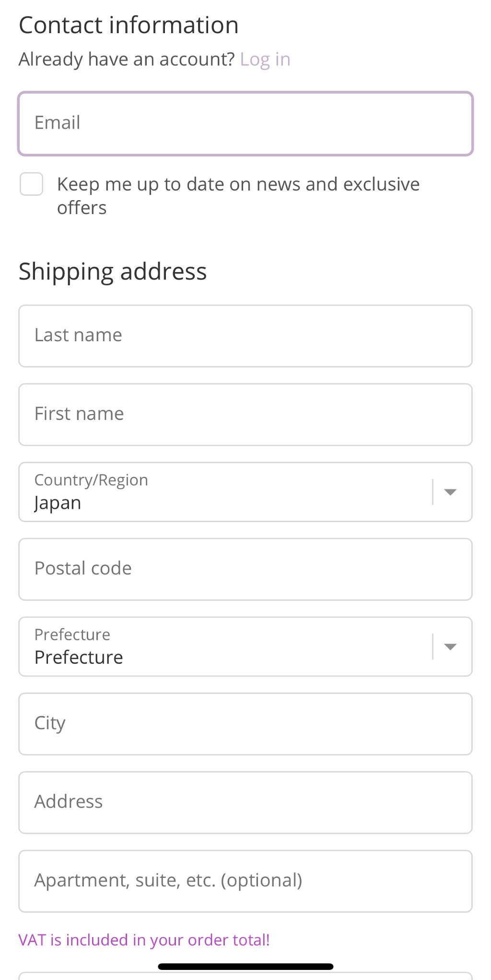Image resolution: width=491 pixels, height=980 pixels.
Task: Tick the news and exclusive offers checkbox
Action: tap(32, 184)
